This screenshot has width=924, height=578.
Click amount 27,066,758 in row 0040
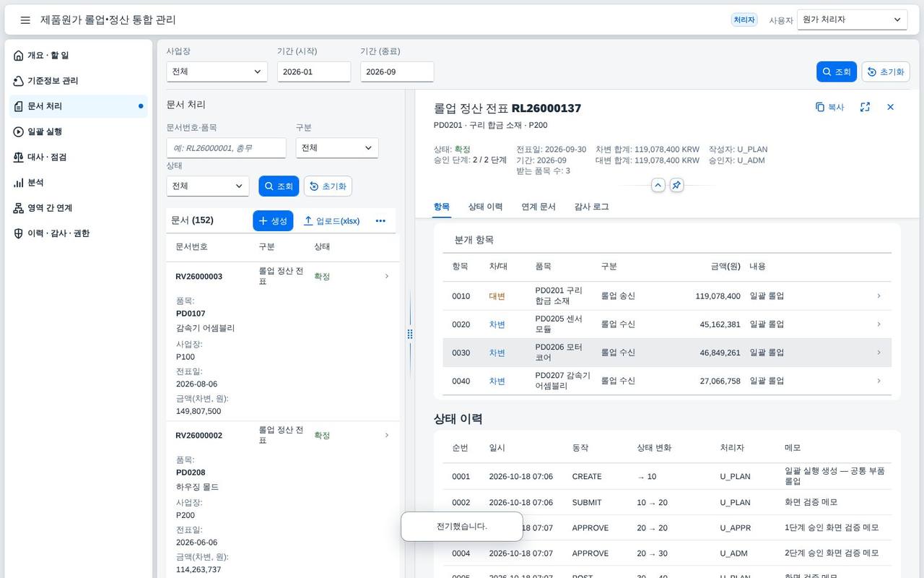pyautogui.click(x=720, y=381)
